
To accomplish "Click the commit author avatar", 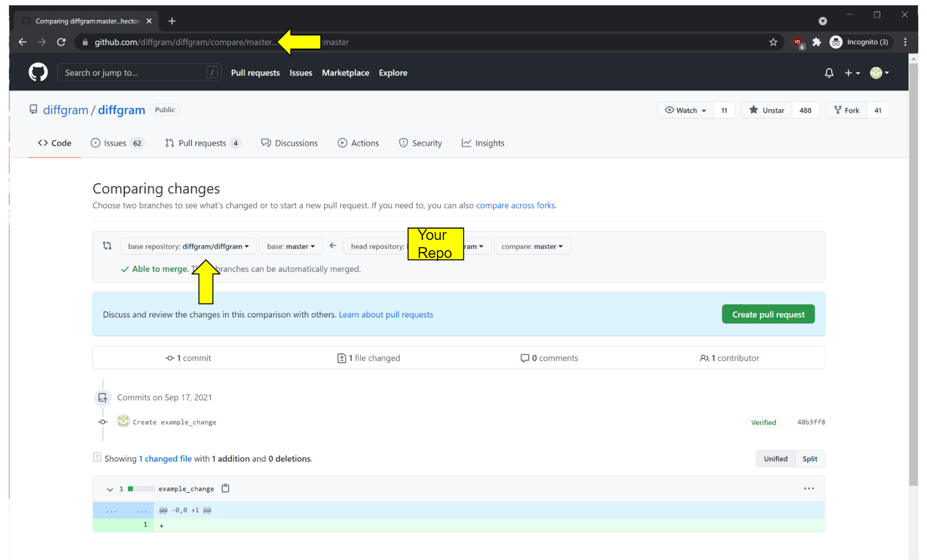I will [123, 421].
